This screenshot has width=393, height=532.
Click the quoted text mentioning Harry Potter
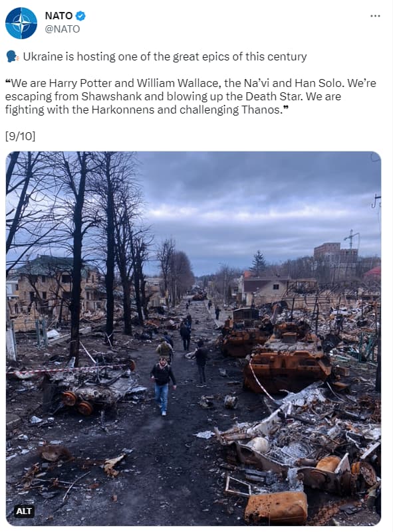click(x=191, y=96)
